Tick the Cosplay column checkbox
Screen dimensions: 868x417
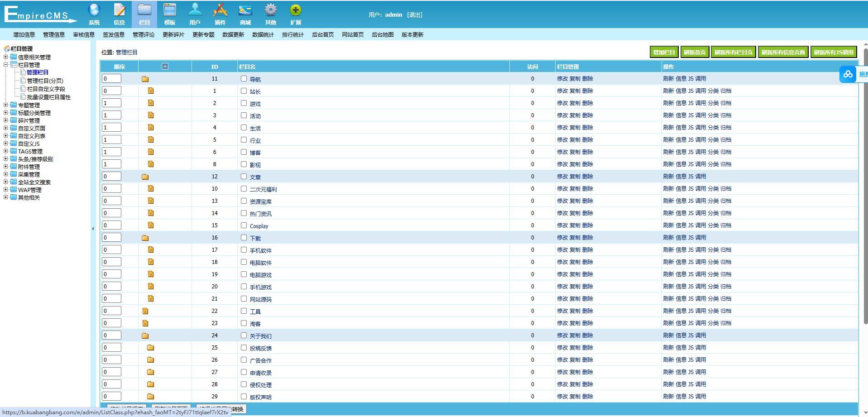[244, 225]
